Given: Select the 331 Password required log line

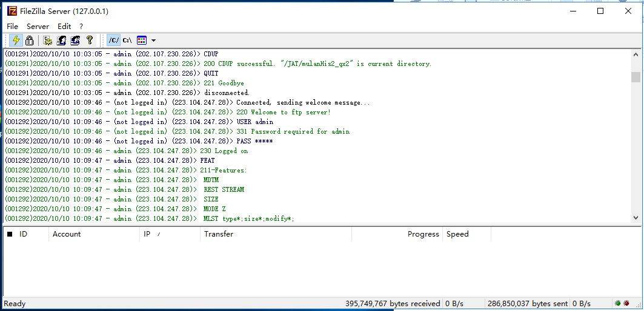Looking at the screenshot, I should click(x=177, y=131).
